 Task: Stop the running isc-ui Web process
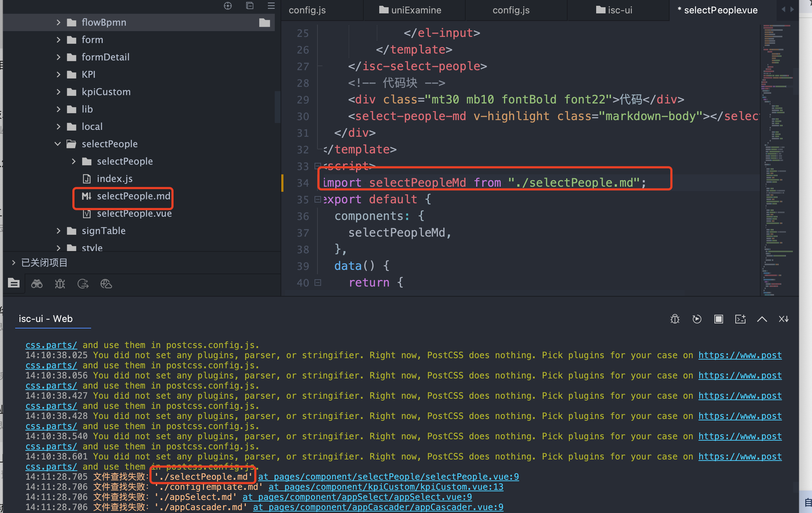pyautogui.click(x=718, y=319)
